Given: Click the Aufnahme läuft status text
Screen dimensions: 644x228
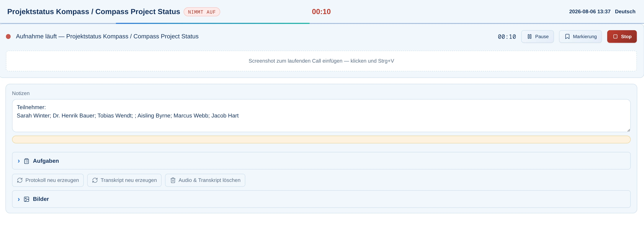Looking at the screenshot, I should click(x=107, y=37).
